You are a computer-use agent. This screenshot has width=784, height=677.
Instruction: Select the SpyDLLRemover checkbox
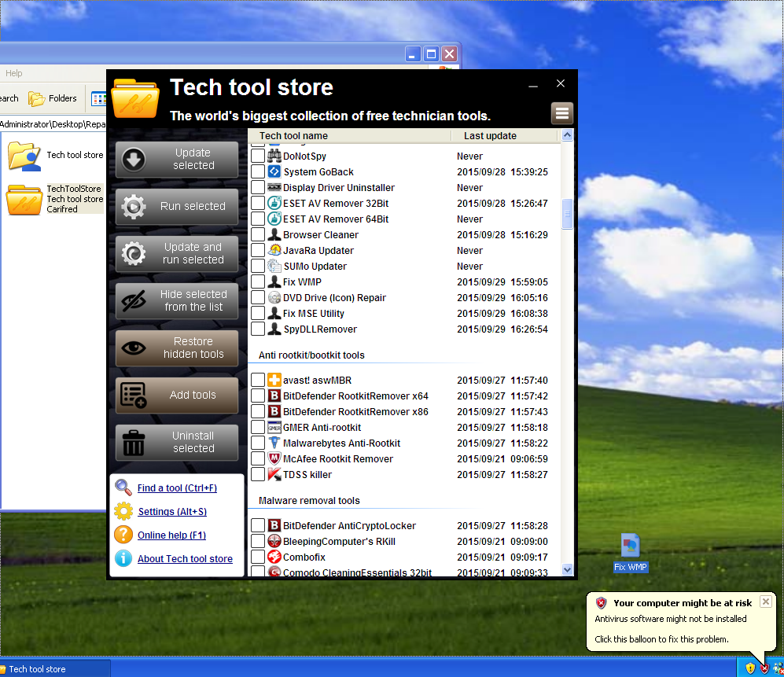pyautogui.click(x=258, y=329)
